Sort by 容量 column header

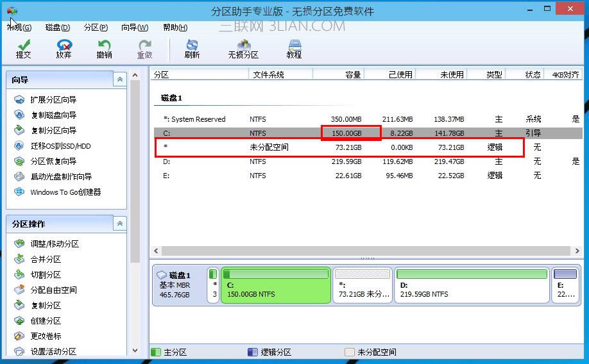(x=338, y=75)
